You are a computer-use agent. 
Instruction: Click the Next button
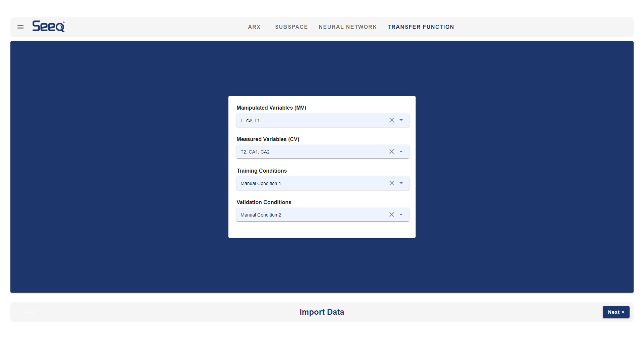pos(616,312)
